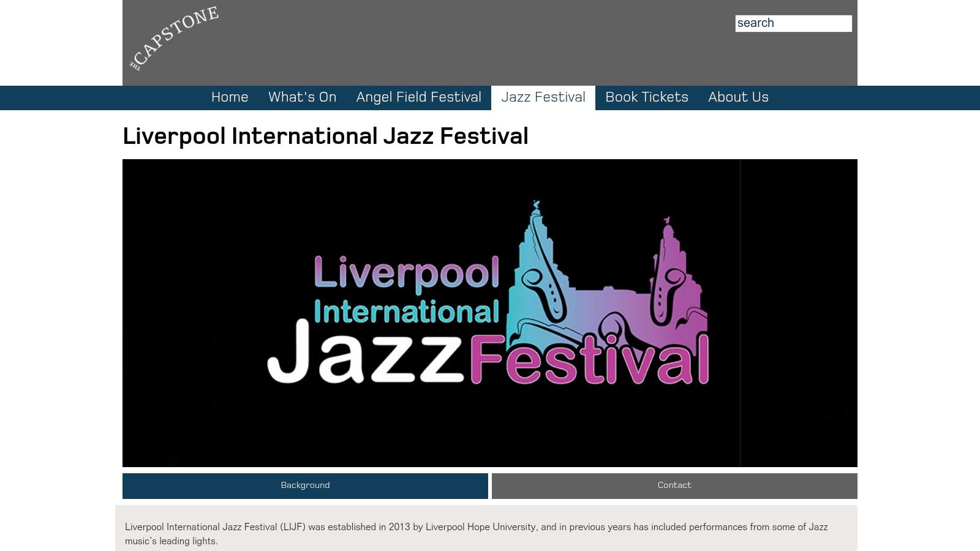Select the Liverpool International Jazz Festival heading

pos(325,136)
